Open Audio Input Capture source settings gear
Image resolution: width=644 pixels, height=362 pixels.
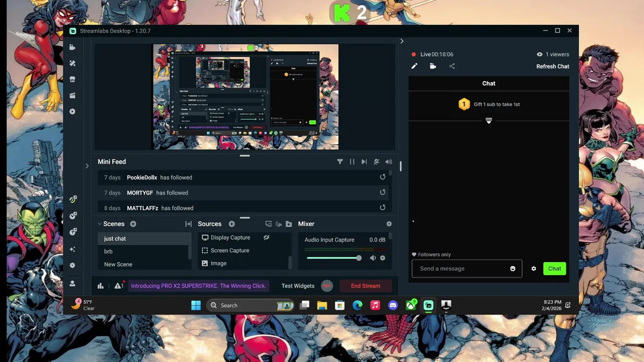[382, 258]
